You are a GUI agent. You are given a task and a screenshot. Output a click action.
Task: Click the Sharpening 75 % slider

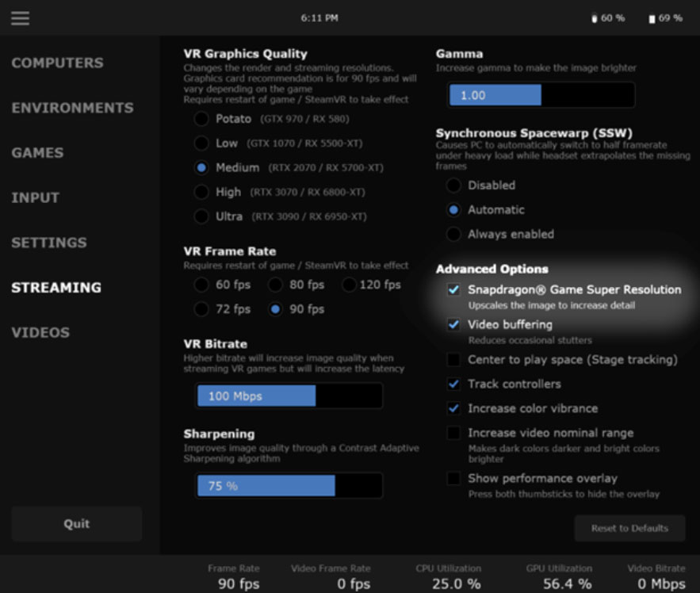coord(289,485)
